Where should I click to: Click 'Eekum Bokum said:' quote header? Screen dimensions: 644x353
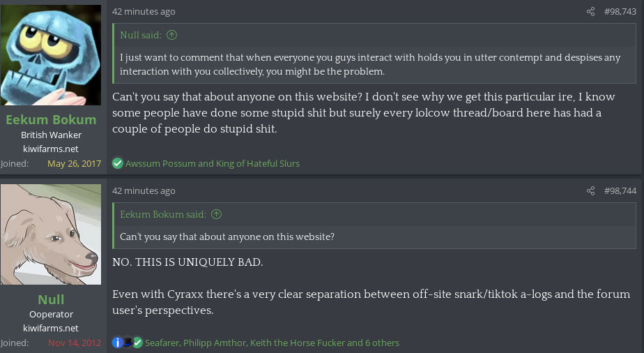click(163, 214)
